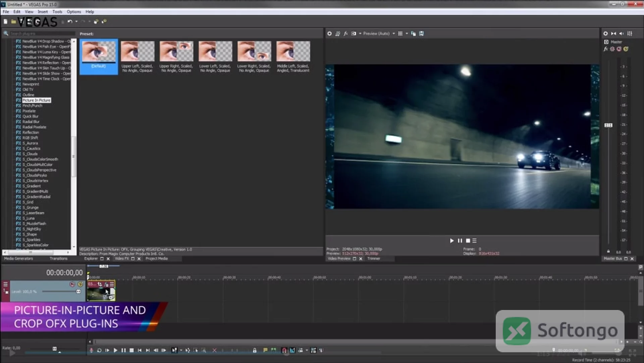The height and width of the screenshot is (363, 644).
Task: Expand the Undo history dropdown arrow
Action: point(76,21)
